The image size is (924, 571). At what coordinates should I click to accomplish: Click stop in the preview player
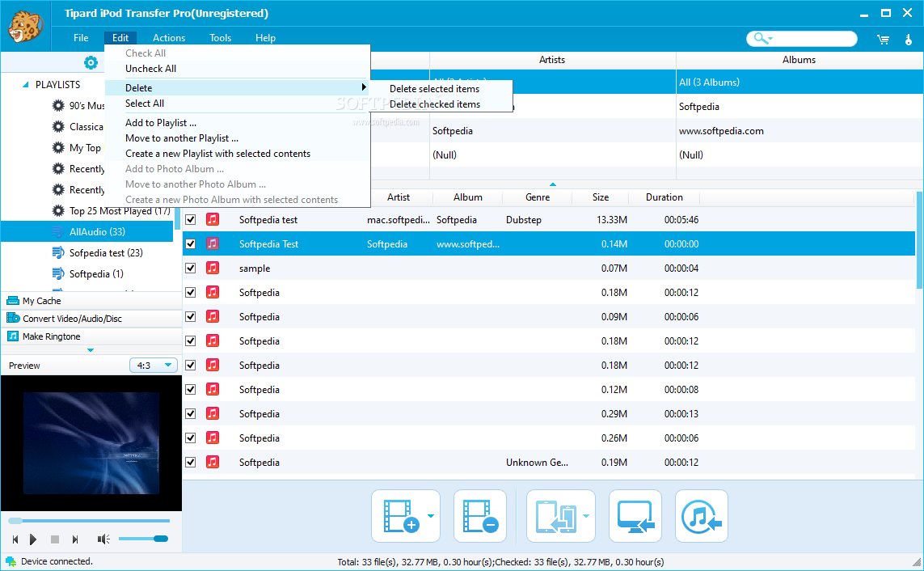pyautogui.click(x=54, y=539)
